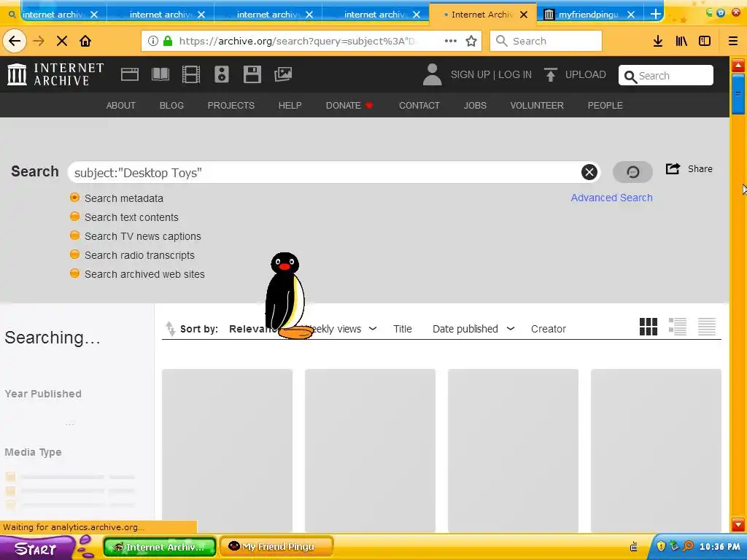This screenshot has height=560, width=747.
Task: Open the BLOG menu item
Action: point(171,105)
